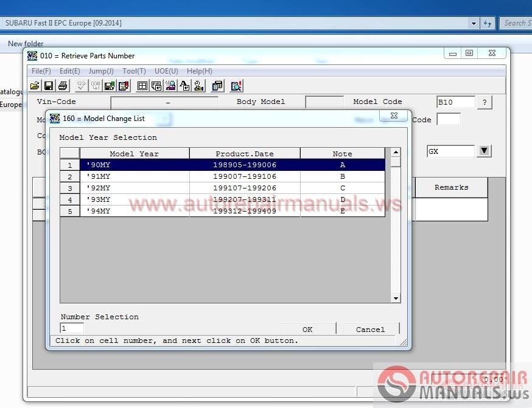Click the refresh arrows icon beside address bar
The height and width of the screenshot is (408, 532).
488,23
